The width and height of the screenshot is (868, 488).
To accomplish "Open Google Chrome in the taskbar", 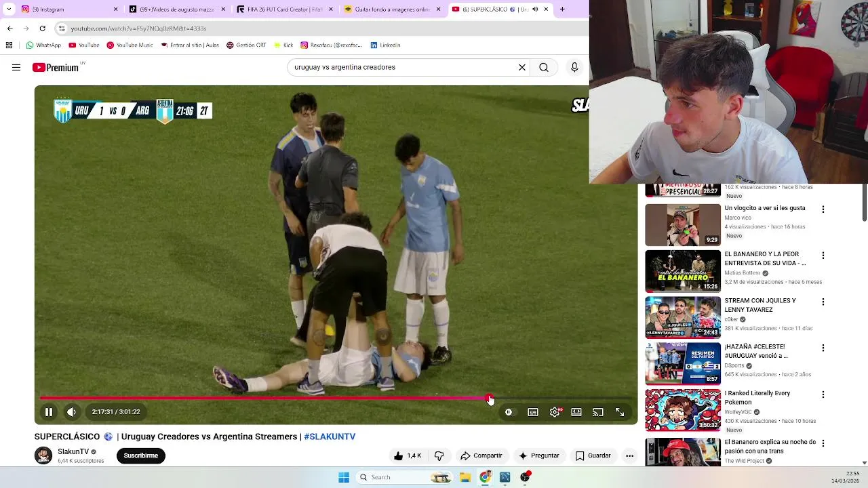I will tap(485, 477).
